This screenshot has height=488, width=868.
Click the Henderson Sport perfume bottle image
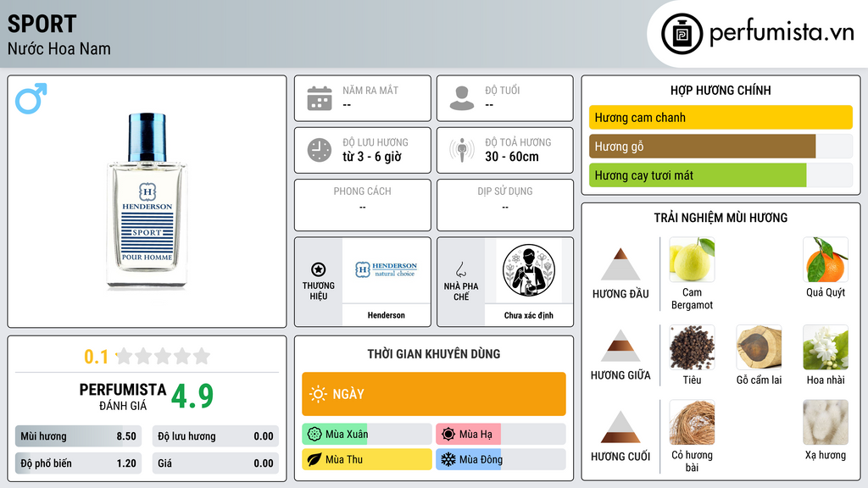147,201
